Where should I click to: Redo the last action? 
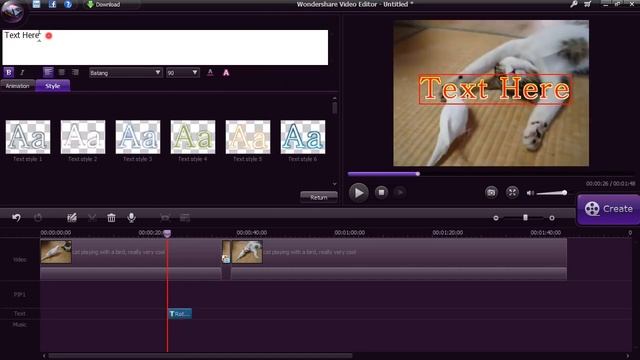tap(38, 218)
